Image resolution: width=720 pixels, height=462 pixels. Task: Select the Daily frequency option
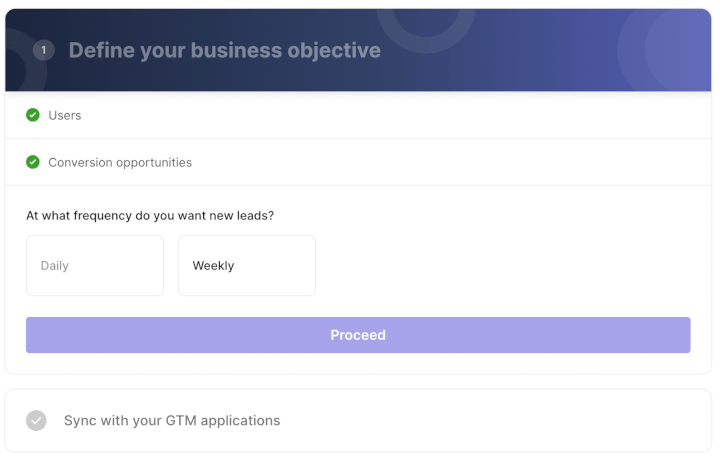coord(95,265)
